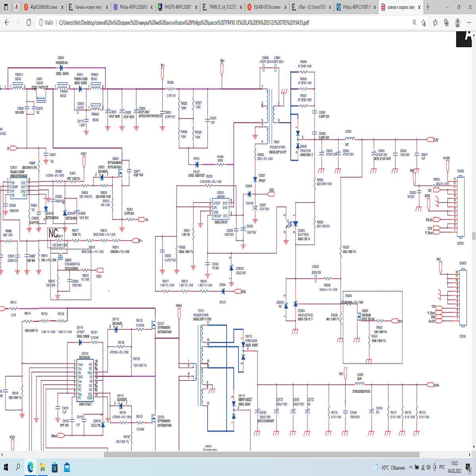Open the Mail app on taskbar
The width and height of the screenshot is (476, 476).
click(x=67, y=467)
